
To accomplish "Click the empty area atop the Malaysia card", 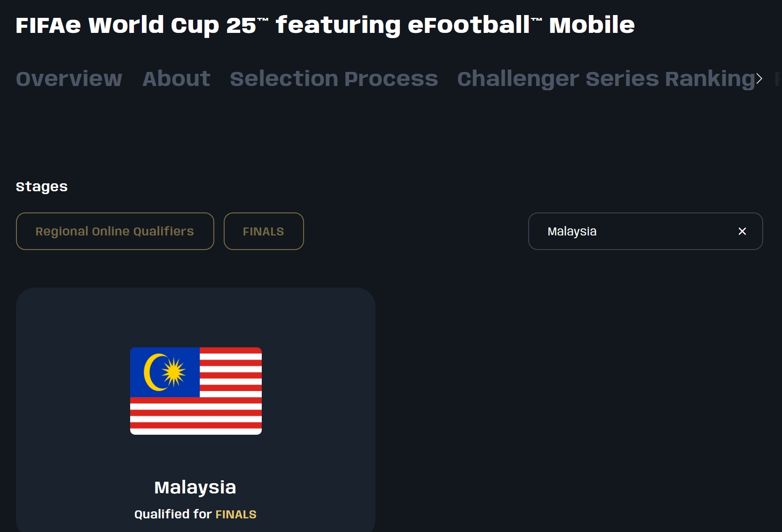I will pyautogui.click(x=195, y=315).
